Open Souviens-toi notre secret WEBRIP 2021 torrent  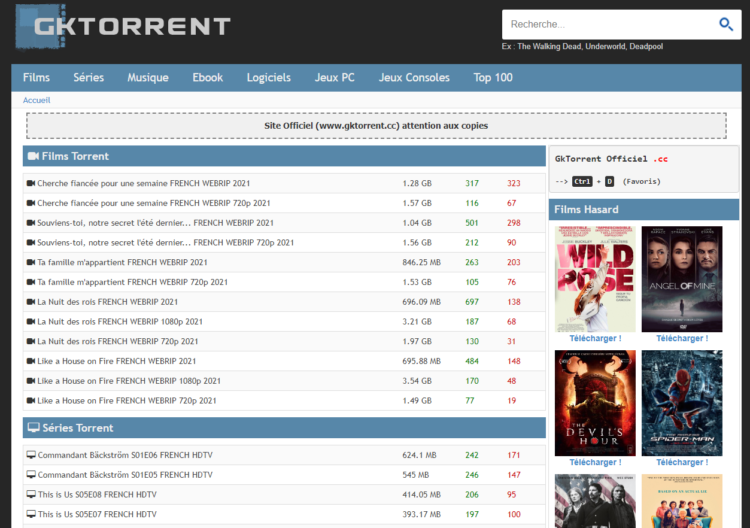(155, 222)
